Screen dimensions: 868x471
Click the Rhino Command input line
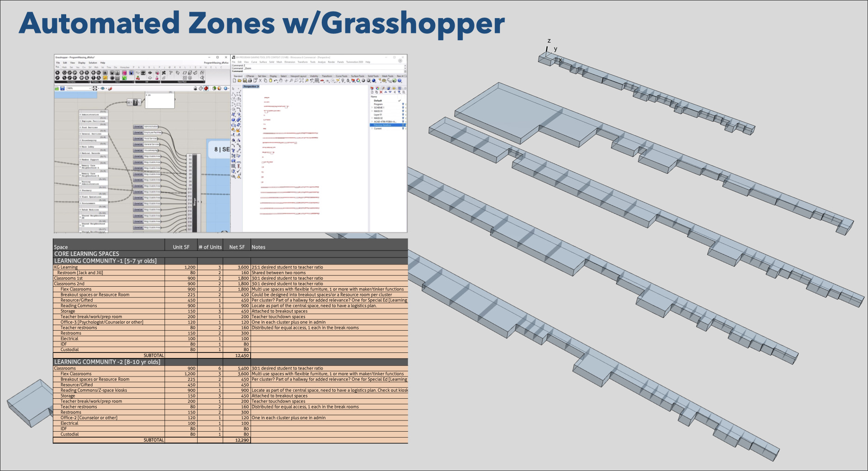point(318,71)
